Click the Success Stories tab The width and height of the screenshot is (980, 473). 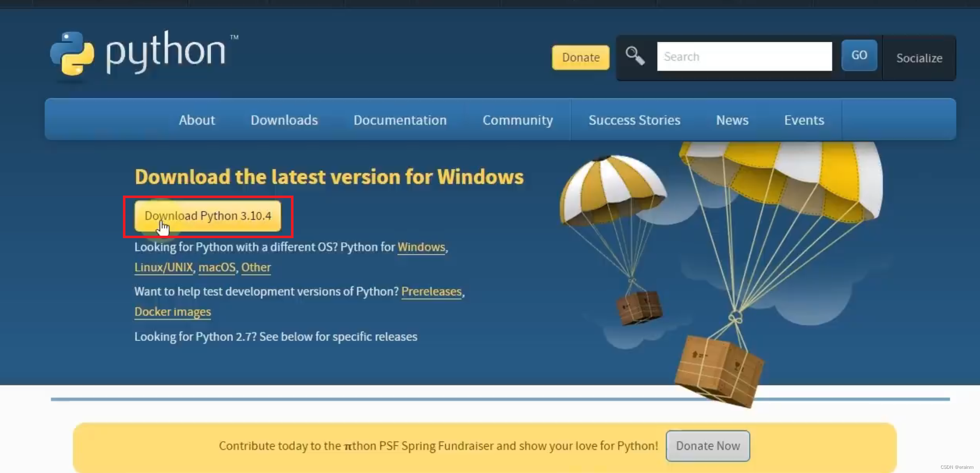pos(634,120)
